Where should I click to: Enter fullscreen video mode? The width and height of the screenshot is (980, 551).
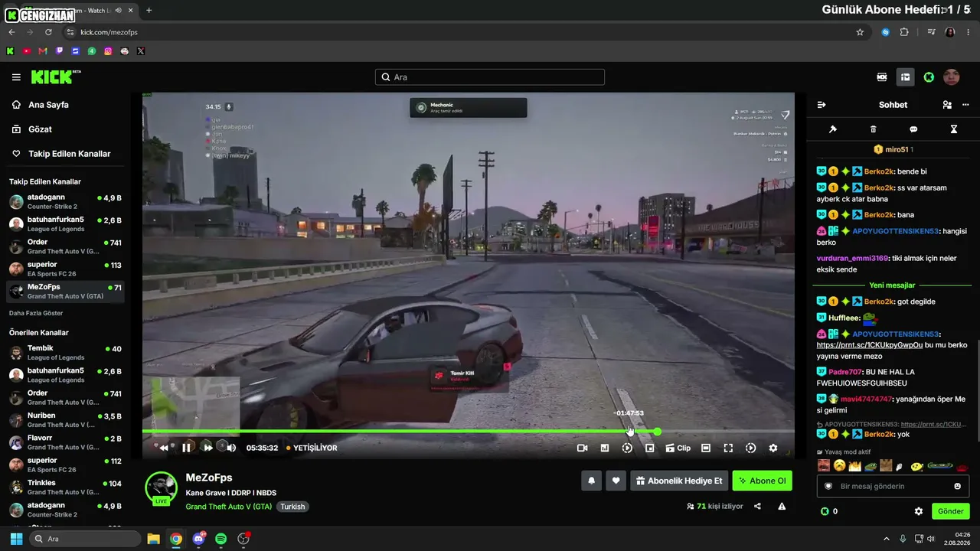coord(728,448)
